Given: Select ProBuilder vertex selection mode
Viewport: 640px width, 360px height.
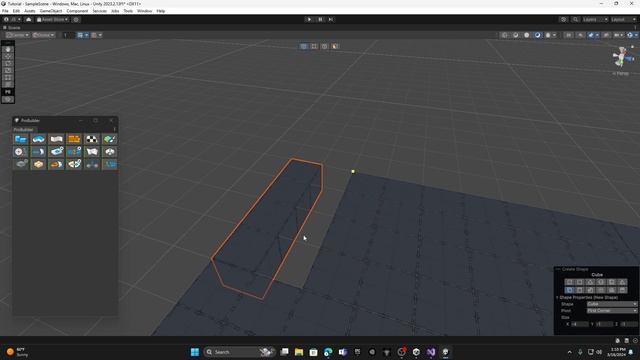Looking at the screenshot, I should click(x=314, y=47).
